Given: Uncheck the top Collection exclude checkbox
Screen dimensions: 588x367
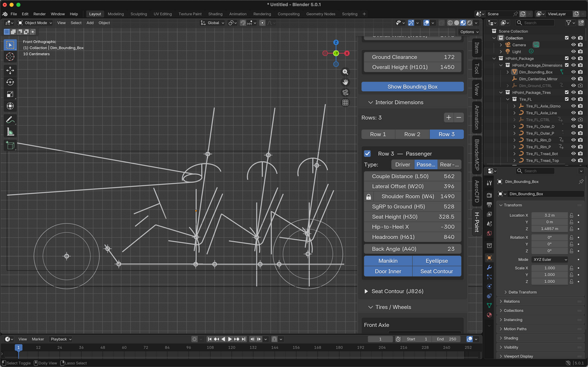Looking at the screenshot, I should pyautogui.click(x=567, y=38).
